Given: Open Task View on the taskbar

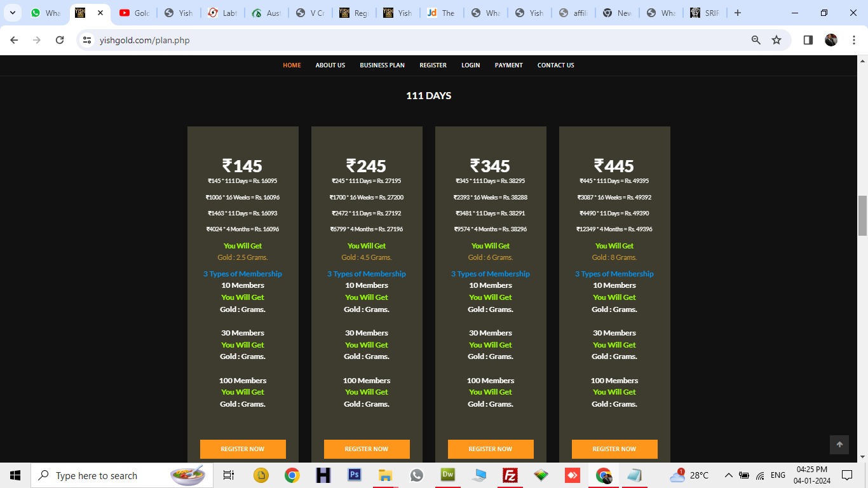Looking at the screenshot, I should point(229,475).
